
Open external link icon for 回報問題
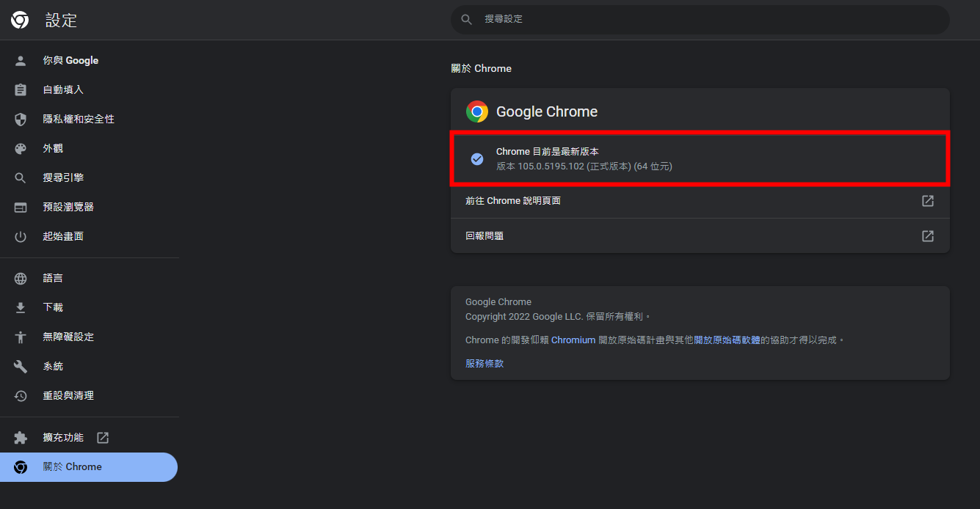(928, 236)
